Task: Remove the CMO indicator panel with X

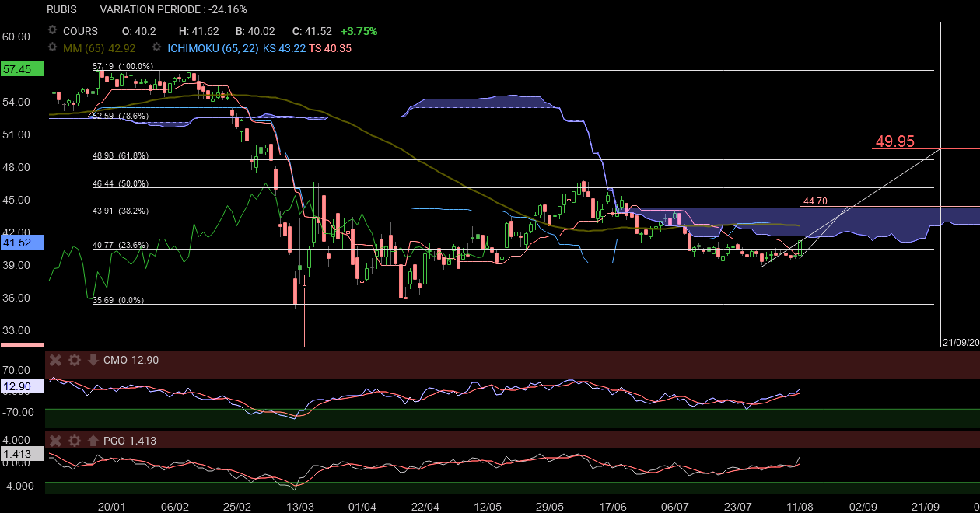Action: point(56,360)
